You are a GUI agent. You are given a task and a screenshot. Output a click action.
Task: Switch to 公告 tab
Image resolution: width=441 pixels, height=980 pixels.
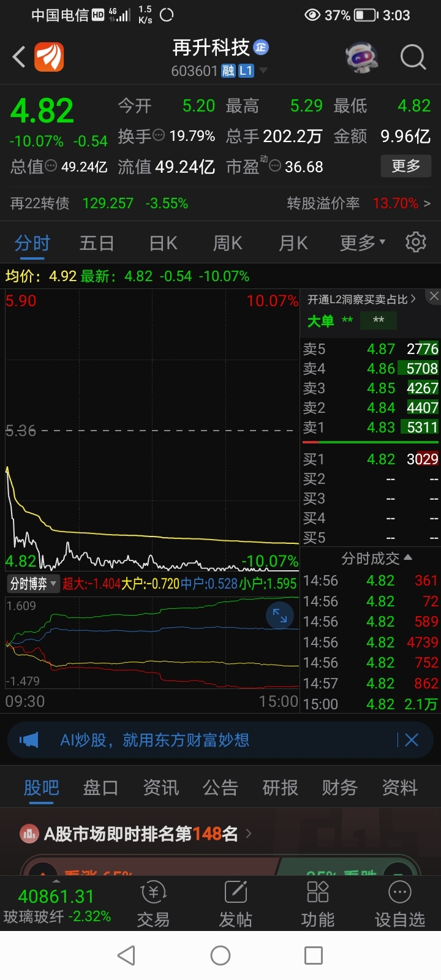tap(221, 787)
